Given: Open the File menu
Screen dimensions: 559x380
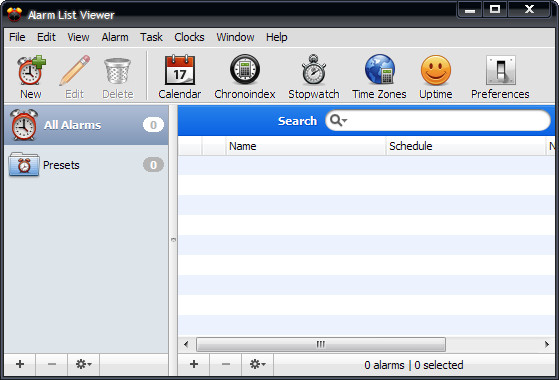Looking at the screenshot, I should (17, 37).
